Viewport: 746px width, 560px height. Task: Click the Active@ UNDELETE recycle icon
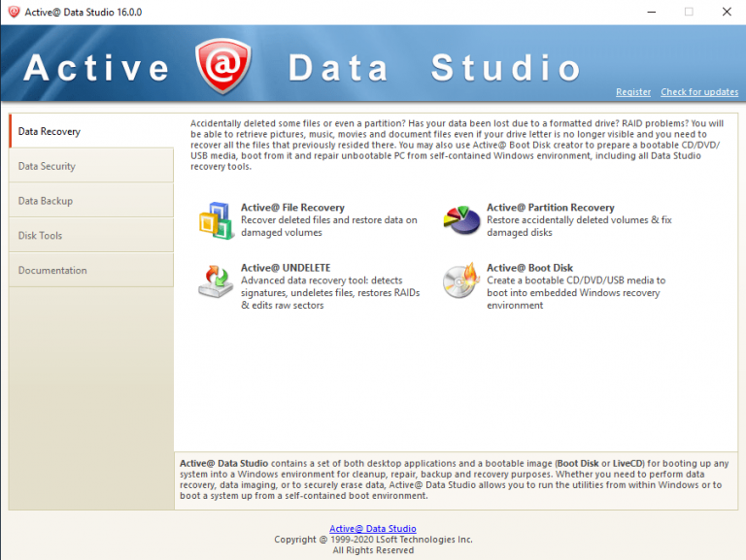pos(216,281)
